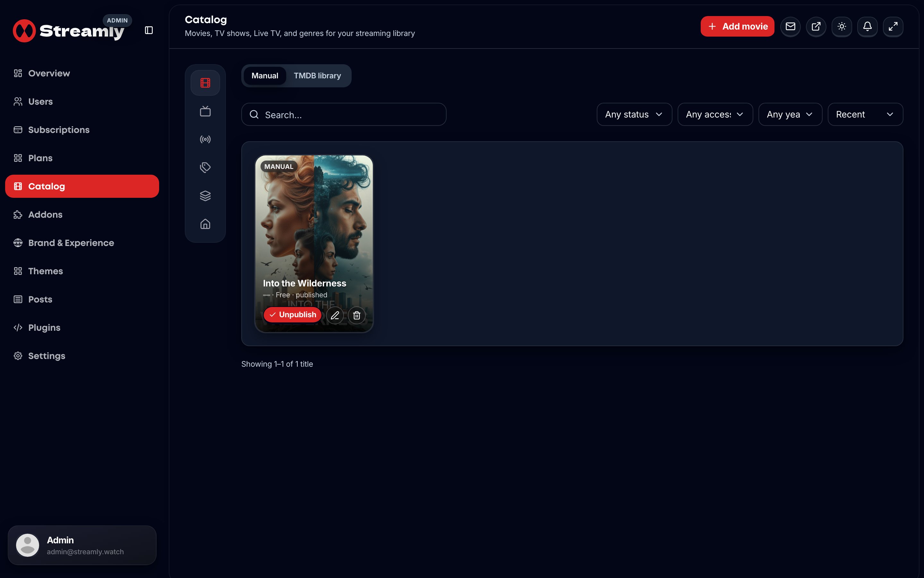Open the stacked layers icon section
Image resolution: width=924 pixels, height=578 pixels.
click(205, 196)
